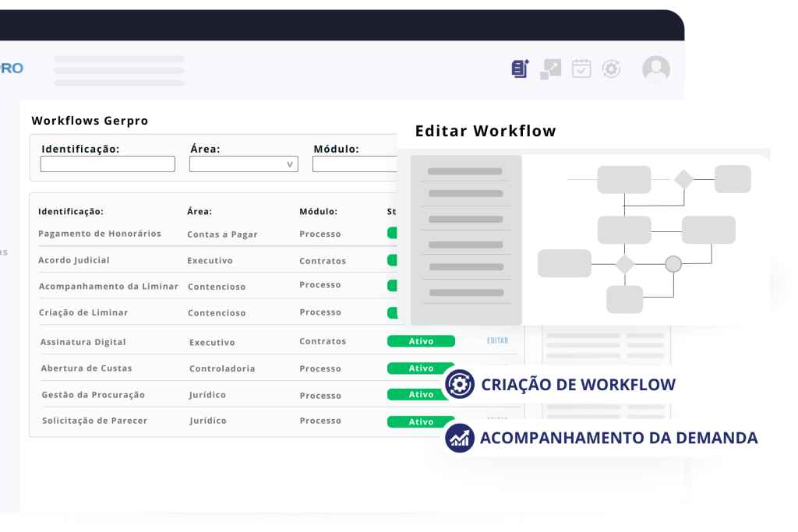
Task: Click the Identificação filter input field
Action: [x=108, y=164]
